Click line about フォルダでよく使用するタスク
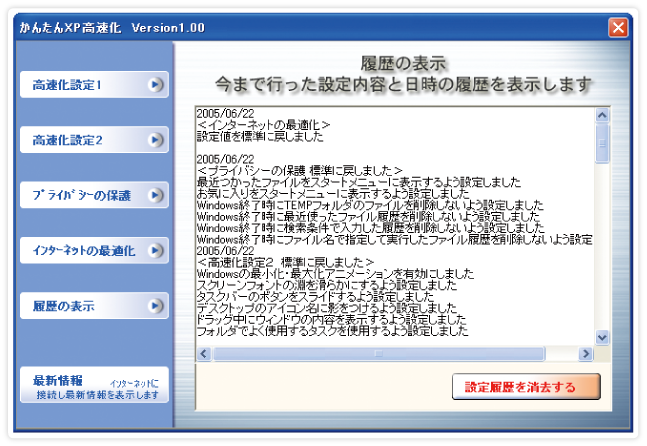 click(x=333, y=330)
